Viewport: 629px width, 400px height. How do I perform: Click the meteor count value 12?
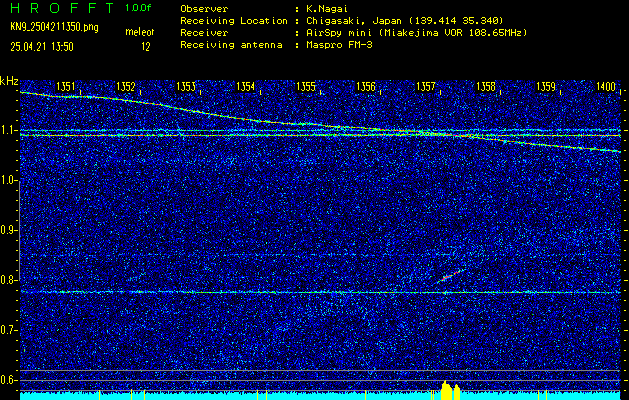(x=146, y=47)
